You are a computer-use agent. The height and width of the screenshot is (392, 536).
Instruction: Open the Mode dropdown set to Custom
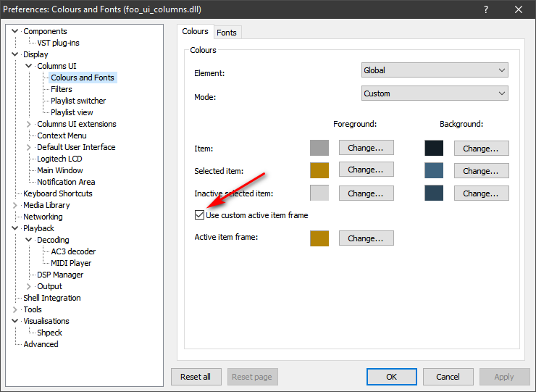coord(435,93)
